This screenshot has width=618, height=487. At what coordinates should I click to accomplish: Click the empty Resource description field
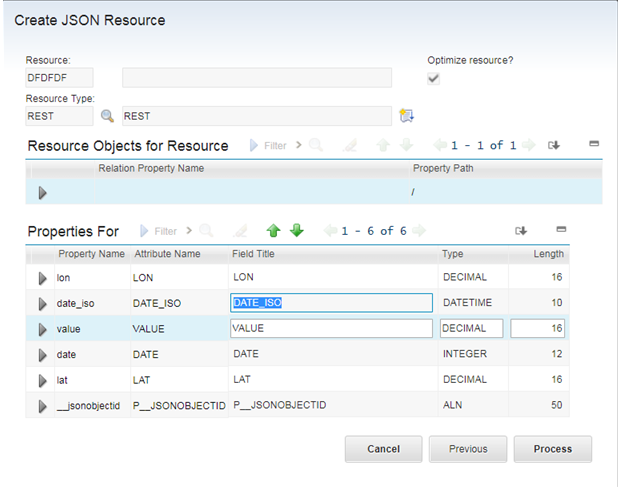pos(257,78)
